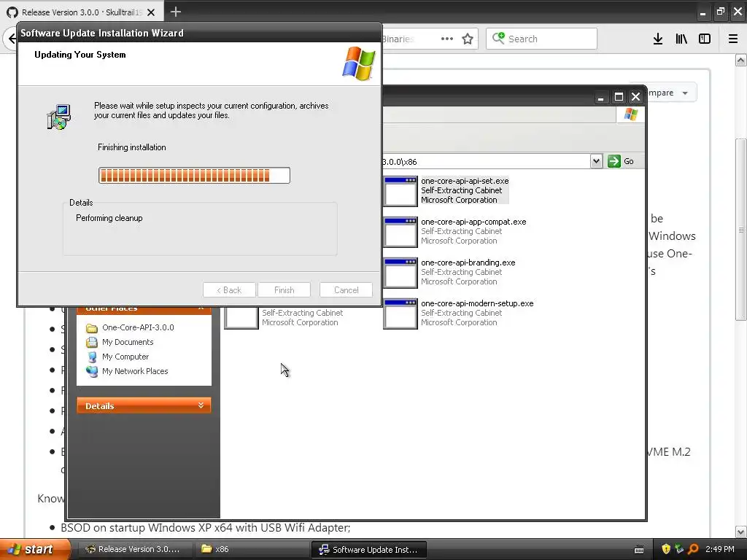747x560 pixels.
Task: Click the Cancel button in wizard
Action: 346,290
